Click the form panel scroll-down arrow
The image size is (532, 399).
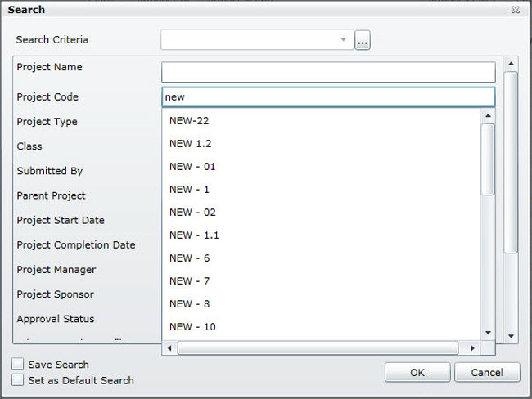pos(511,335)
